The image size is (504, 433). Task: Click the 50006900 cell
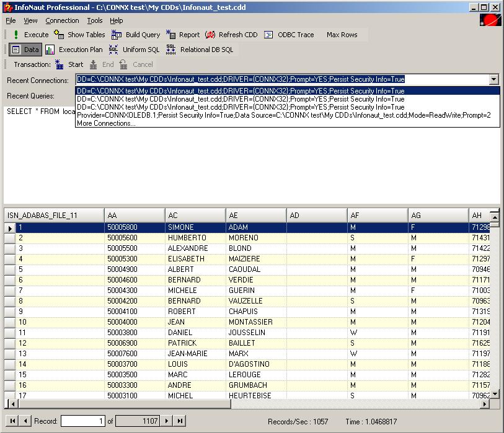(x=135, y=343)
